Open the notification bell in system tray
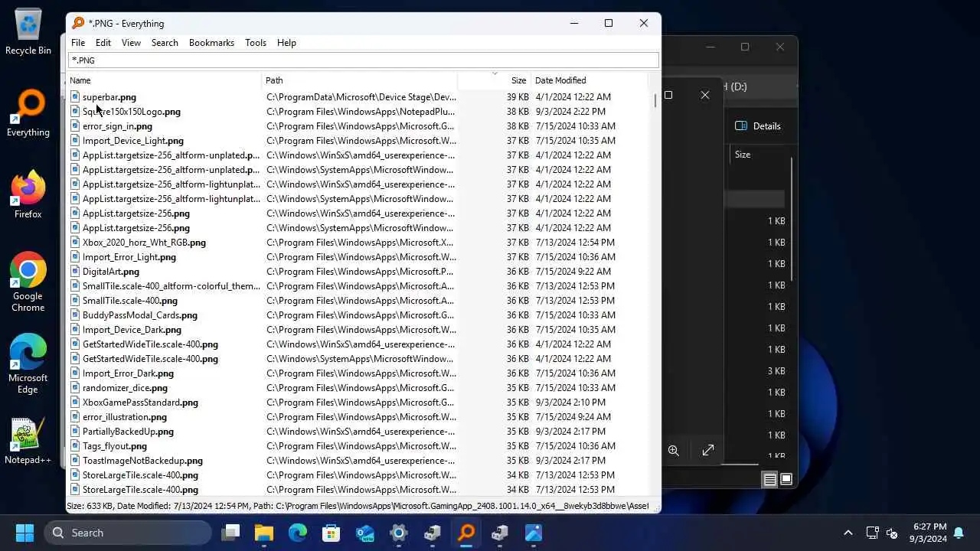This screenshot has width=980, height=551. 959,533
